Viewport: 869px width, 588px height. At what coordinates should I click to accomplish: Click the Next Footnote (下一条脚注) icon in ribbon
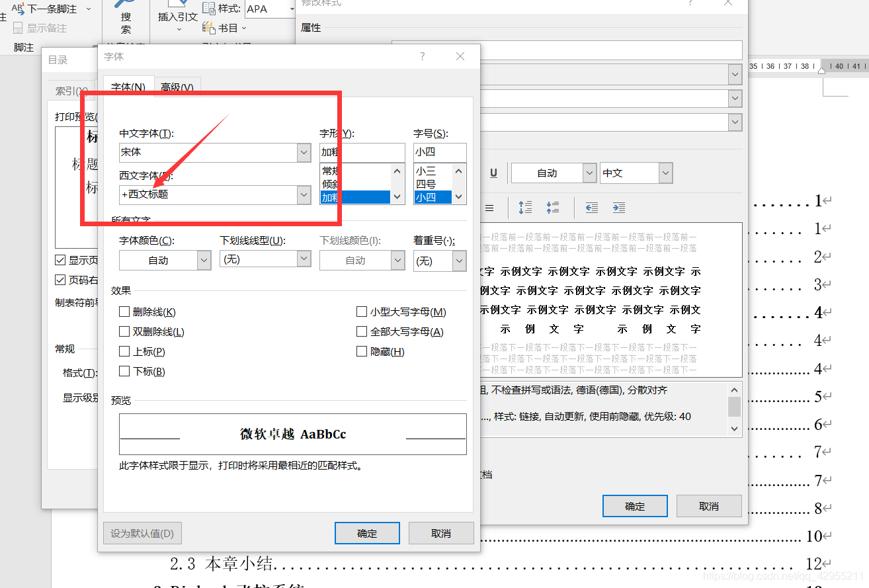click(18, 9)
